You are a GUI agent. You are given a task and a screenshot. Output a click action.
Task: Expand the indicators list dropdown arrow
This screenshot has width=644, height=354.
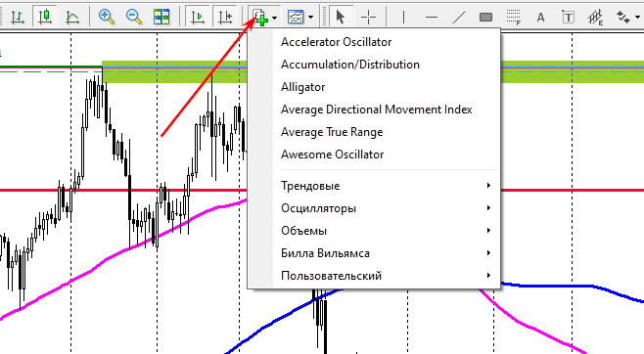[x=275, y=18]
